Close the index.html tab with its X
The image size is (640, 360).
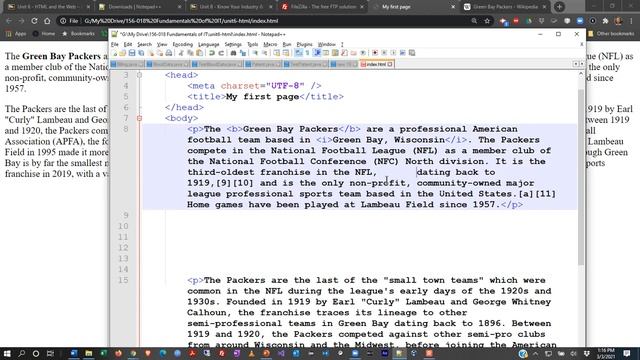(390, 64)
